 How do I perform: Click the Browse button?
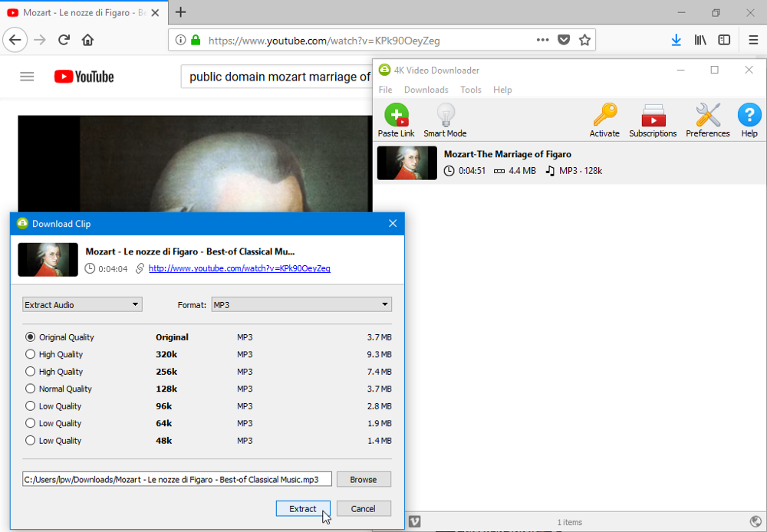point(363,479)
